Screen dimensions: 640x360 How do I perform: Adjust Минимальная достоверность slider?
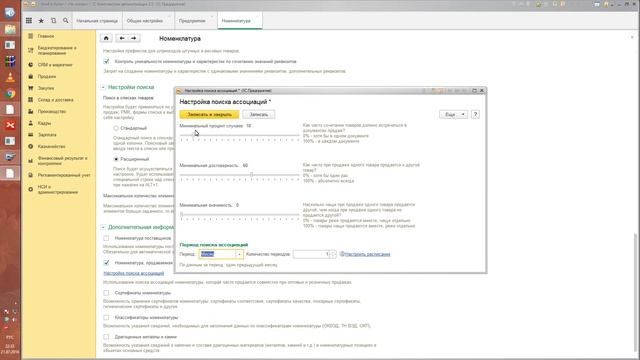(x=240, y=176)
